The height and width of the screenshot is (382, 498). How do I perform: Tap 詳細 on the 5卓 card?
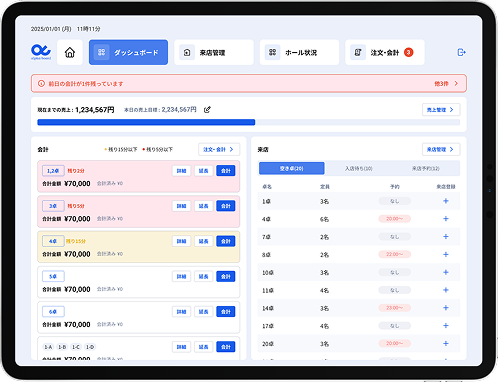coord(181,276)
